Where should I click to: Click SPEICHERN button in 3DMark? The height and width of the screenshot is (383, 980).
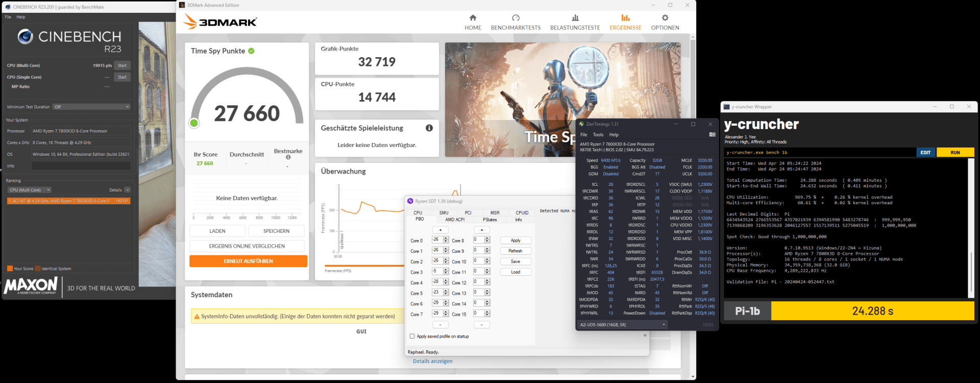pos(276,231)
